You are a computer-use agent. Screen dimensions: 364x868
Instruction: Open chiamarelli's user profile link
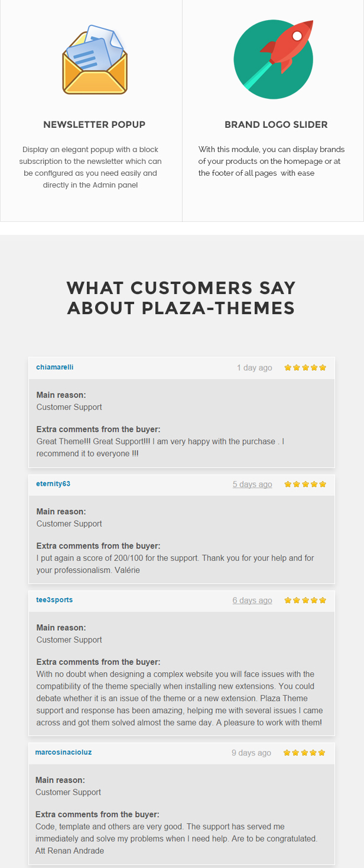(x=55, y=367)
